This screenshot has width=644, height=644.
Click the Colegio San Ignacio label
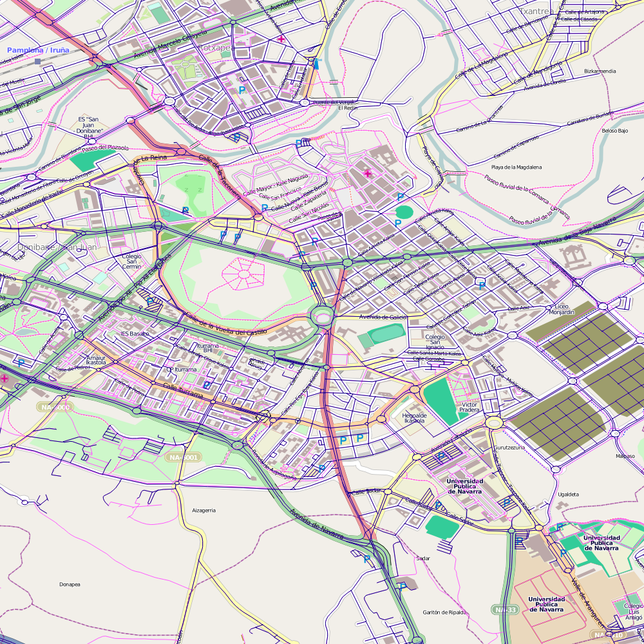(x=435, y=342)
